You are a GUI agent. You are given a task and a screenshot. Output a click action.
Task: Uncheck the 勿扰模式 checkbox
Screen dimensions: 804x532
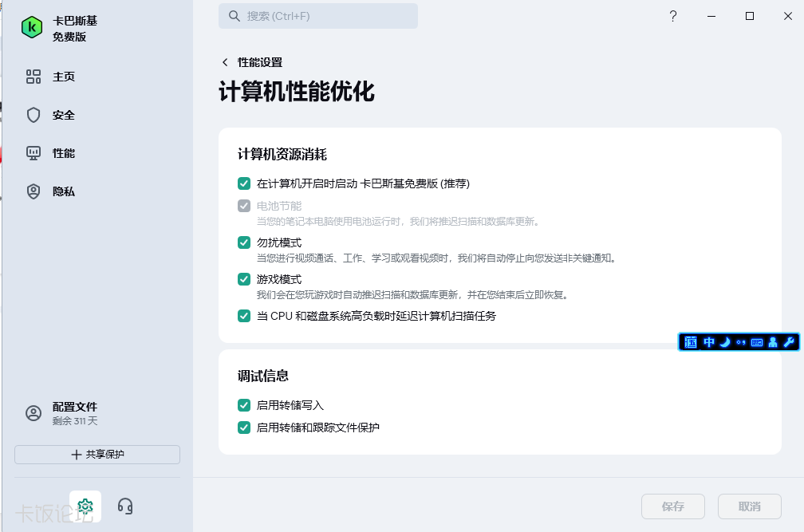244,242
